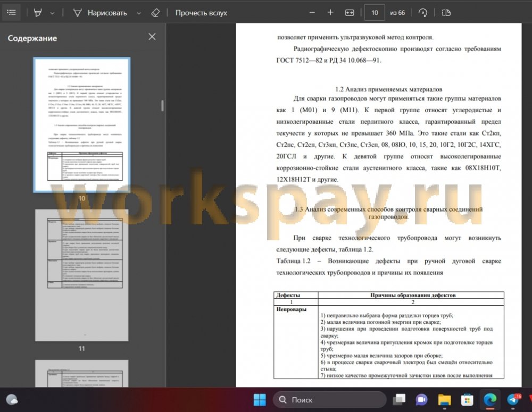Open the page view layout icon

tap(446, 13)
